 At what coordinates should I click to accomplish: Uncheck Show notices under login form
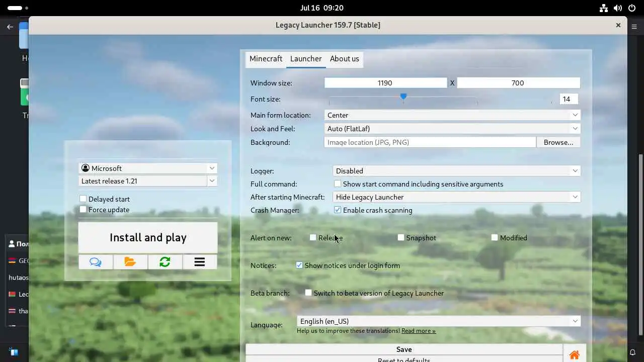(299, 265)
